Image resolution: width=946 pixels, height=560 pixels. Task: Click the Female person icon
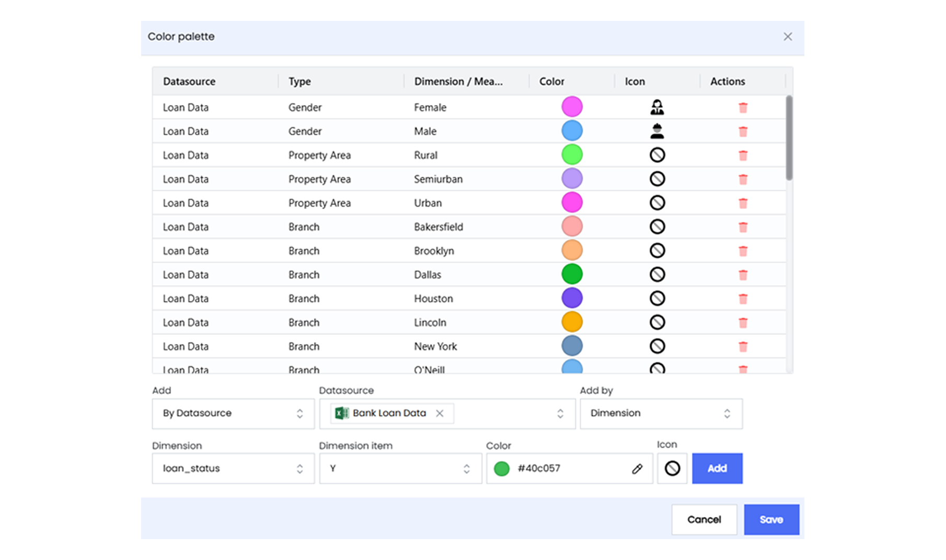click(x=657, y=108)
